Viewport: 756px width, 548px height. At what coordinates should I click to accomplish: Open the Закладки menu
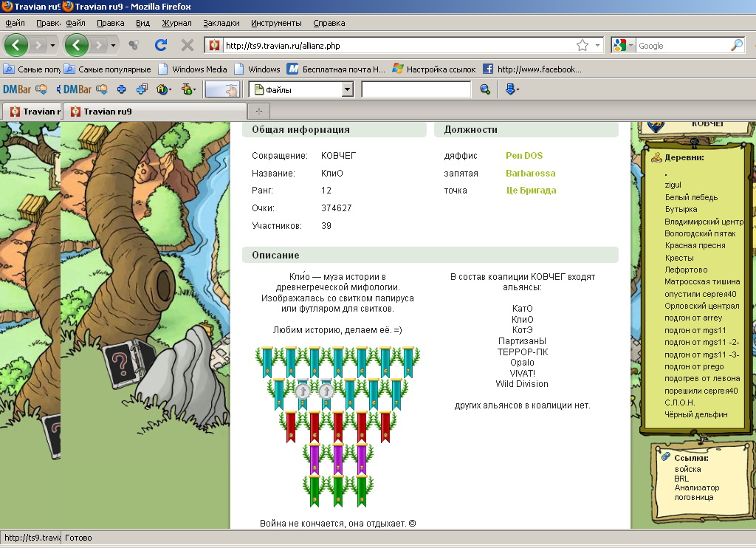[221, 23]
